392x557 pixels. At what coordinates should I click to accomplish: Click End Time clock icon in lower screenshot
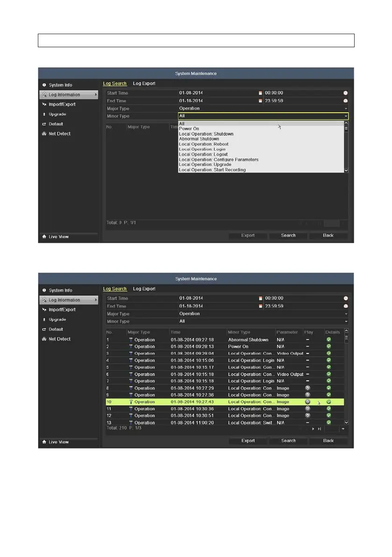coord(346,306)
